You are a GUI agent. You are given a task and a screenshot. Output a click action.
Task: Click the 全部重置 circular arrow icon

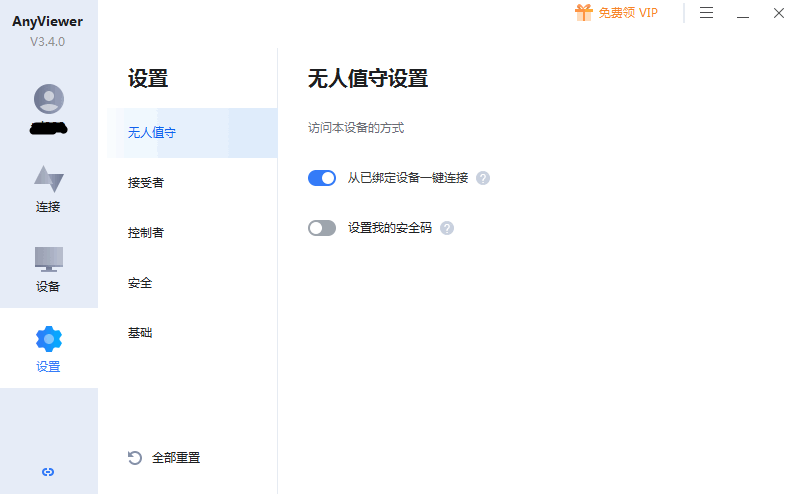tap(135, 458)
